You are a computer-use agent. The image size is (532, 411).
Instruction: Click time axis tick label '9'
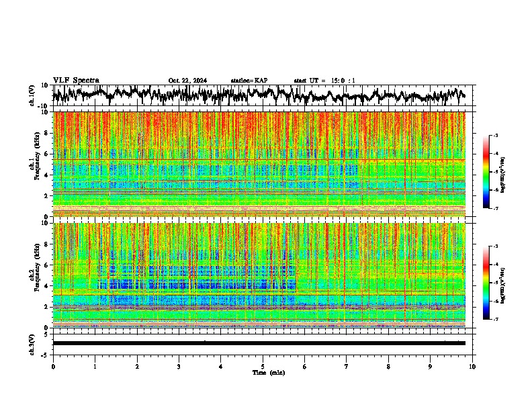click(430, 367)
